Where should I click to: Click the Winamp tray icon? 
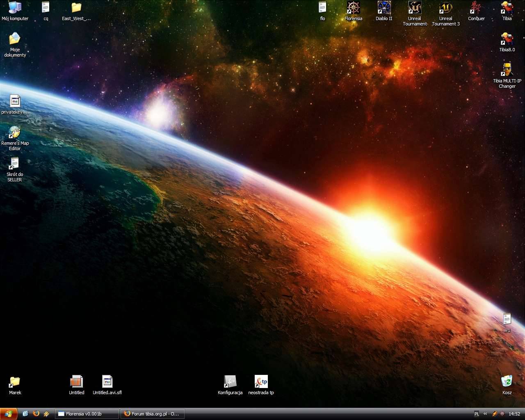495,414
